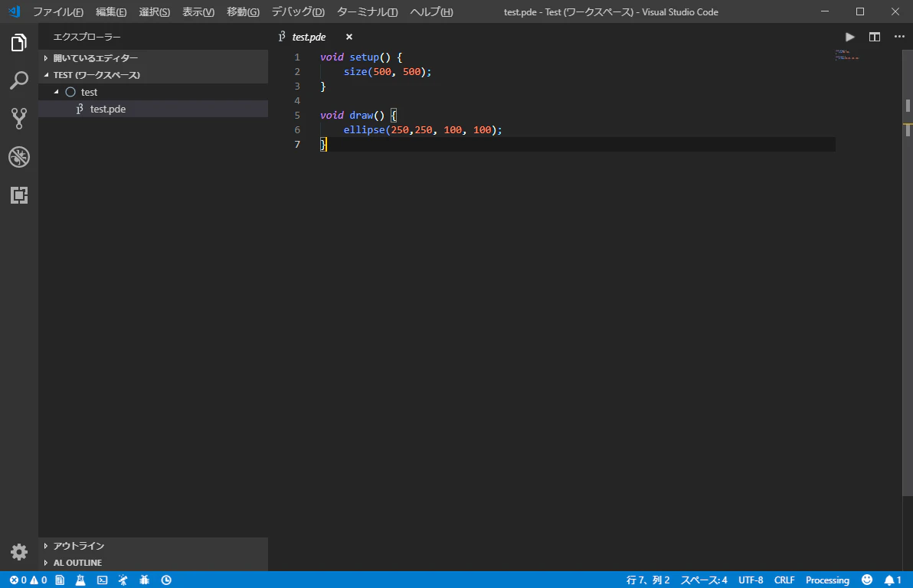Click the terminal icon in status bar
Screen dimensions: 913x588
(x=102, y=580)
